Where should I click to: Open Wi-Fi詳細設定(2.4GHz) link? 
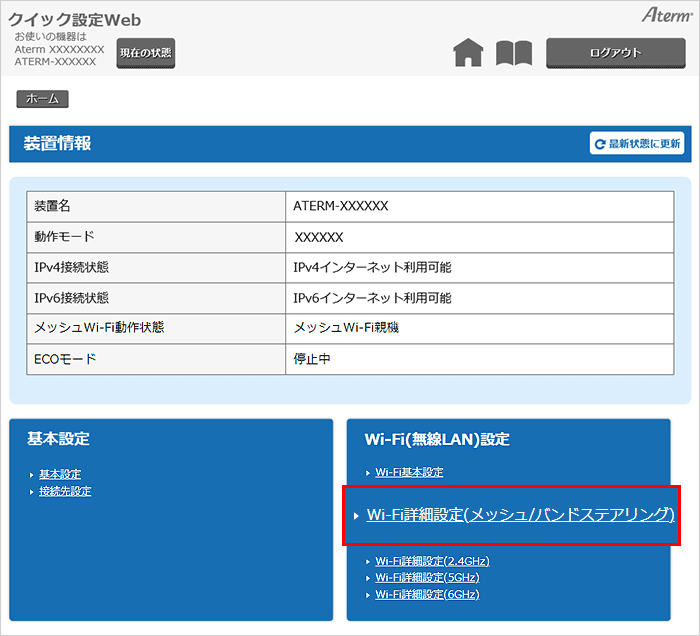pos(432,561)
